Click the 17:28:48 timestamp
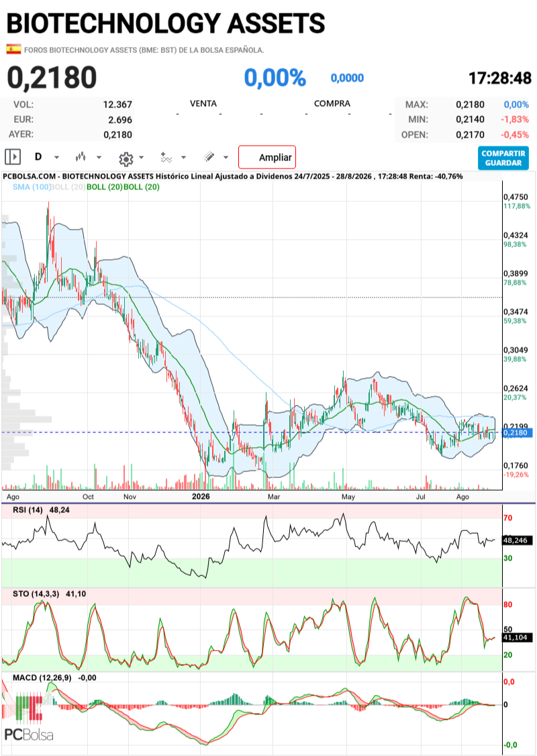 pyautogui.click(x=500, y=78)
